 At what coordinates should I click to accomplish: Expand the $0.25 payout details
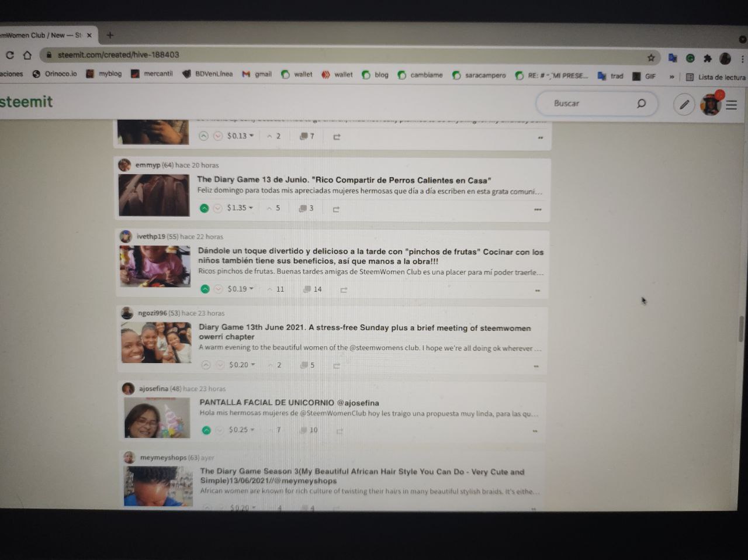(x=242, y=430)
